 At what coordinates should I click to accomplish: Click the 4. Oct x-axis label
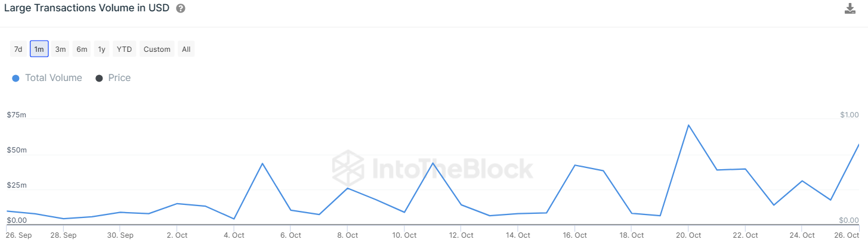click(x=234, y=235)
